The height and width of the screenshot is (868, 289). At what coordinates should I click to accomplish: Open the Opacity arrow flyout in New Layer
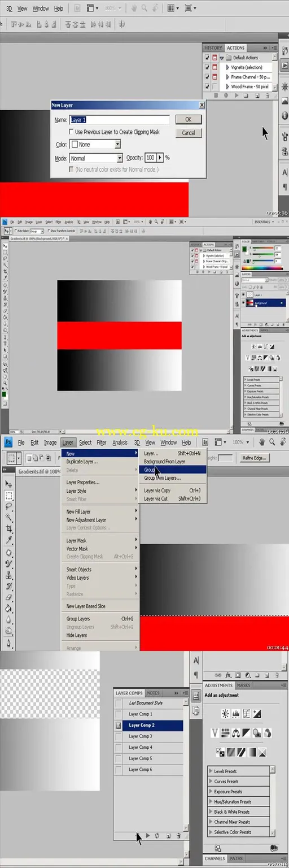(x=160, y=158)
